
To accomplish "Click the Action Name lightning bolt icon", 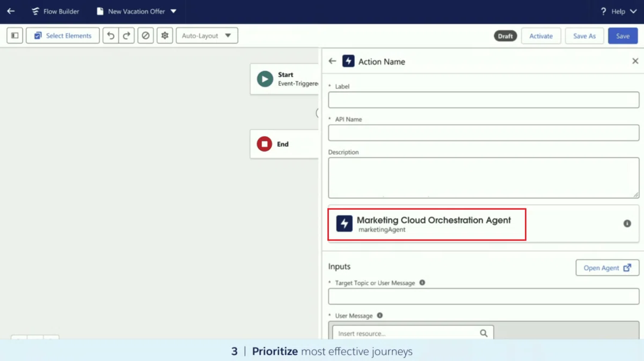I will (x=348, y=61).
